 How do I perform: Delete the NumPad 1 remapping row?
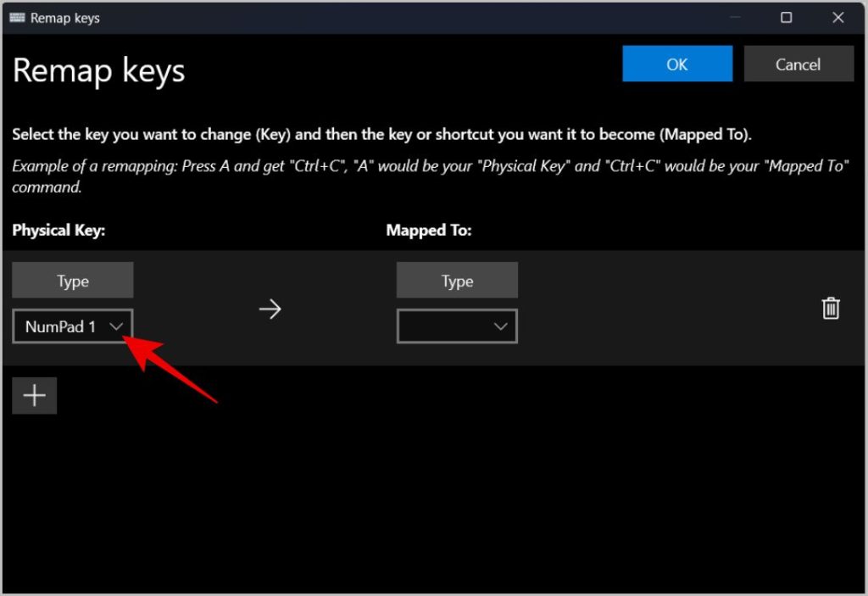[x=831, y=309]
